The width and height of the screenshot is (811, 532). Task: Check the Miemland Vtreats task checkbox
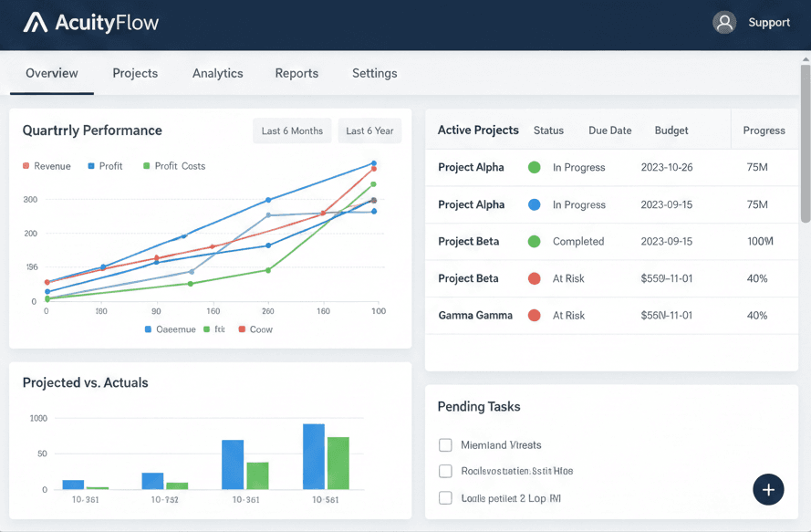pyautogui.click(x=445, y=445)
